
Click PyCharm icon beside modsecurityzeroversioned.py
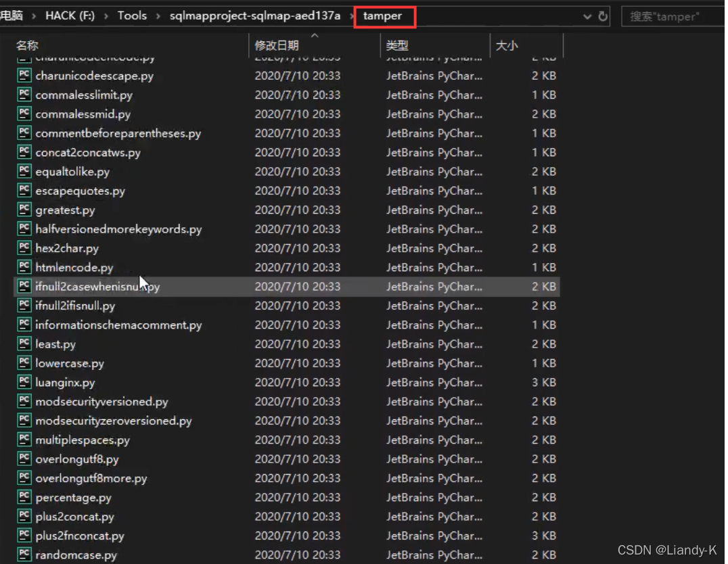coord(24,420)
